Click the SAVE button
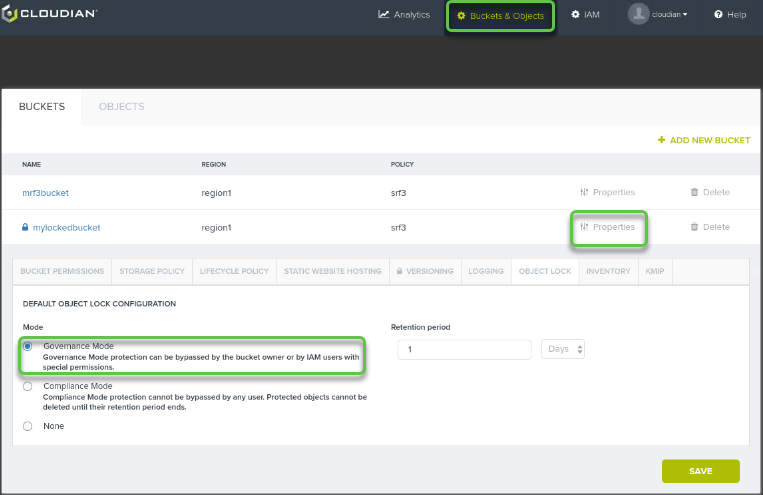The image size is (763, 495). pyautogui.click(x=701, y=471)
